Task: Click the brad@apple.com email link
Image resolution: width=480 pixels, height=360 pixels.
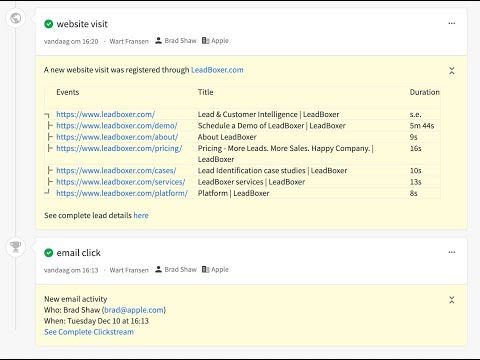Action: click(x=134, y=310)
